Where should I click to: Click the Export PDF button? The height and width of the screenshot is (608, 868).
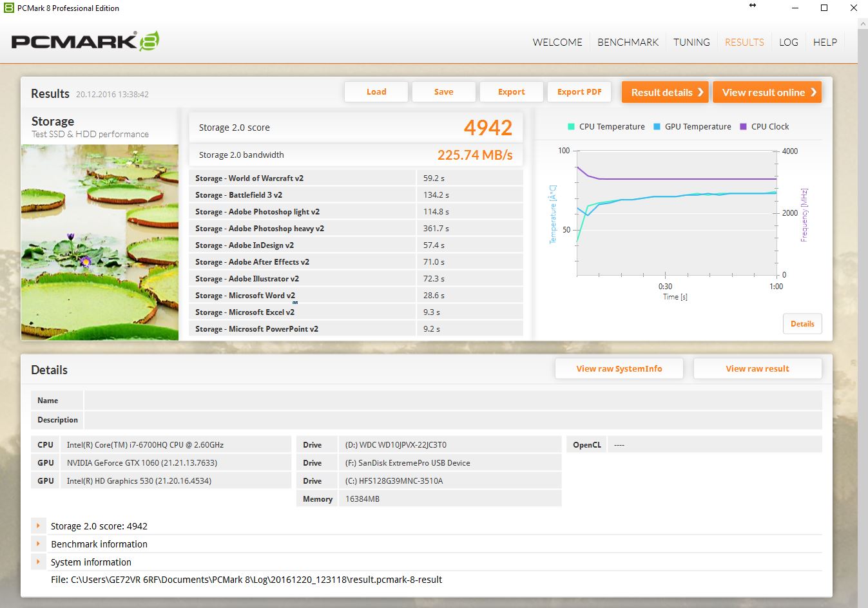(x=579, y=92)
